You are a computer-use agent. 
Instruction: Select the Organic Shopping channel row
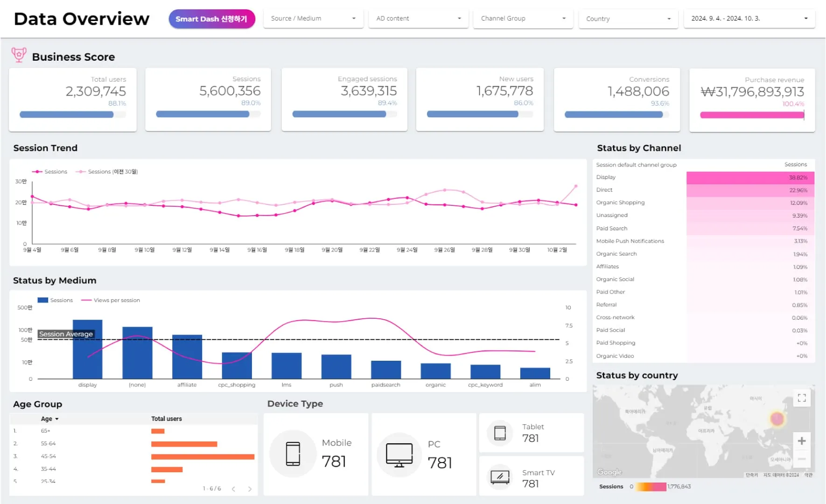tap(704, 203)
